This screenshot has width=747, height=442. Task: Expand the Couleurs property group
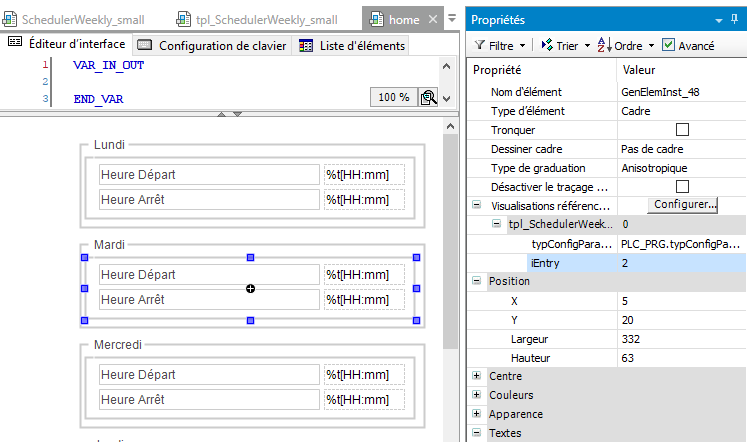click(476, 395)
